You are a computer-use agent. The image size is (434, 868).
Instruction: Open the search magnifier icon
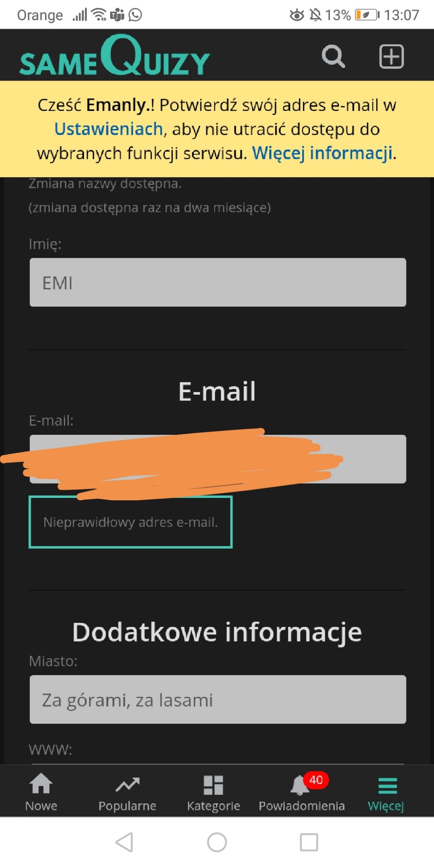333,56
